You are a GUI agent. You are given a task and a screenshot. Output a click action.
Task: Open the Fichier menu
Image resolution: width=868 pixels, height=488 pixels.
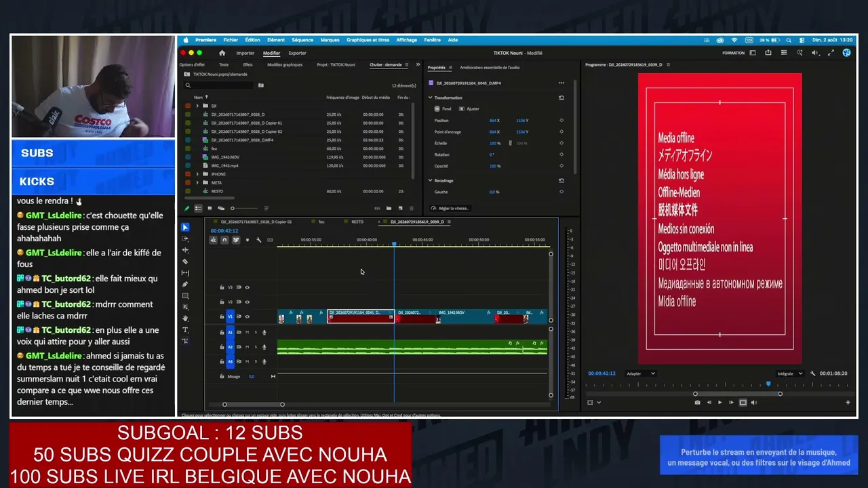(x=231, y=40)
